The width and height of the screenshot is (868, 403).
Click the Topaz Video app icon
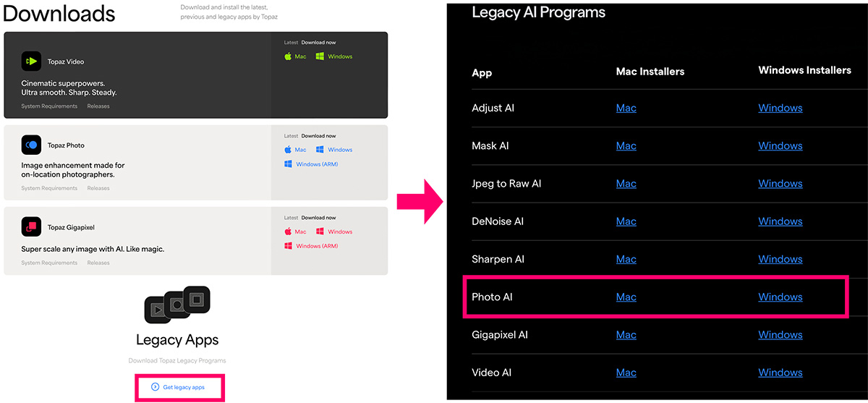pyautogui.click(x=31, y=61)
